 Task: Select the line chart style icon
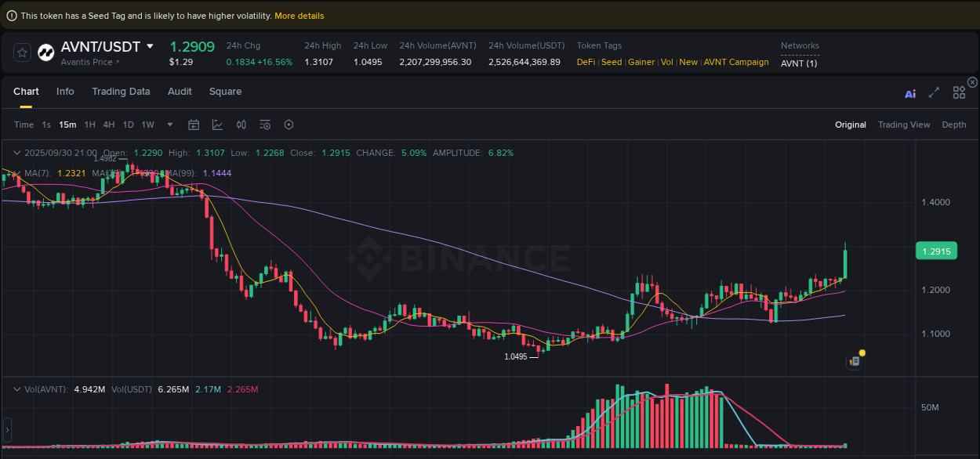(216, 125)
